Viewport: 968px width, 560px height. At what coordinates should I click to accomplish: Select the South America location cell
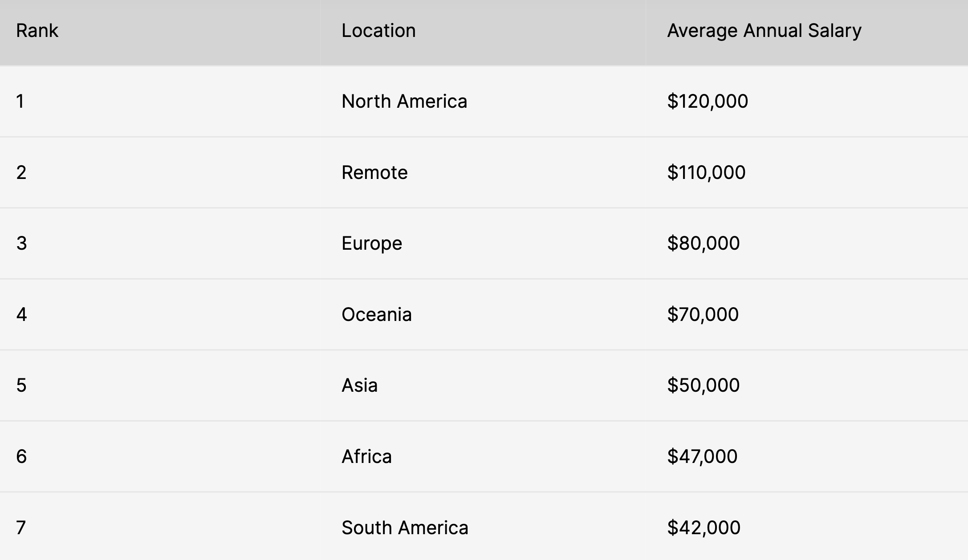coord(405,528)
